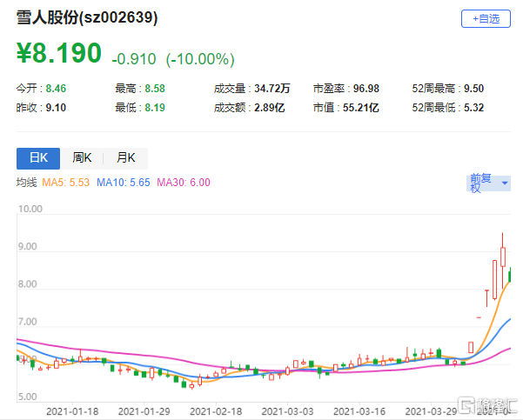Click the 市盈率 value 96.98
The image size is (523, 420).
pyautogui.click(x=366, y=89)
